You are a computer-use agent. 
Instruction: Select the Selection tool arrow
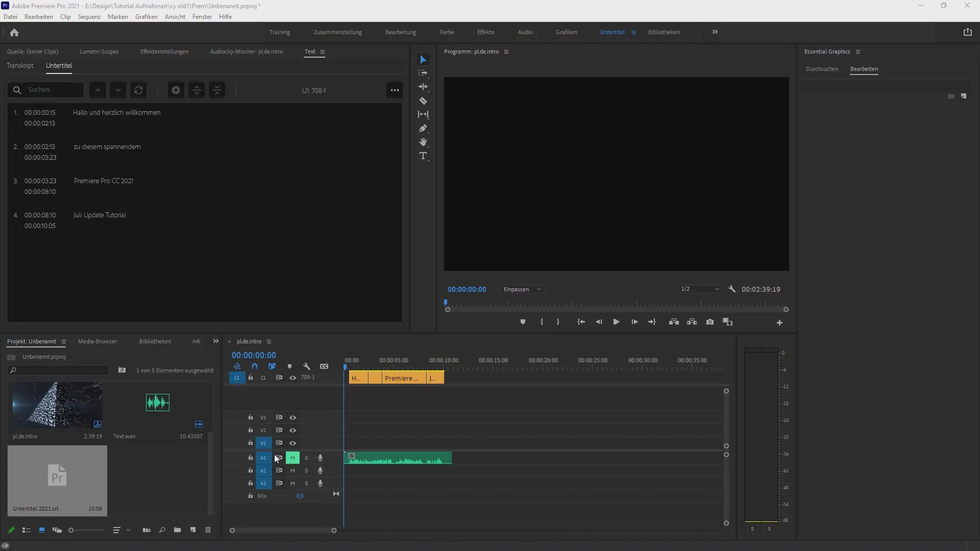coord(423,60)
